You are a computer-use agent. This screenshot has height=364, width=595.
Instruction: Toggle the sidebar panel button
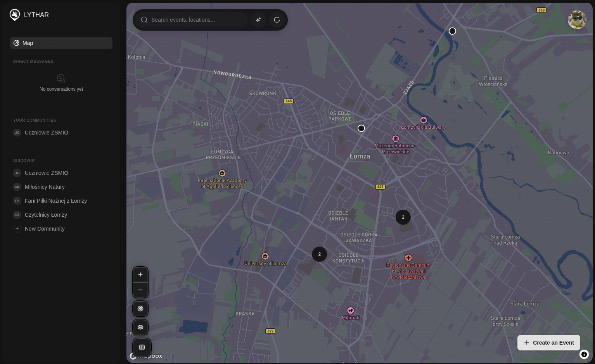click(142, 347)
